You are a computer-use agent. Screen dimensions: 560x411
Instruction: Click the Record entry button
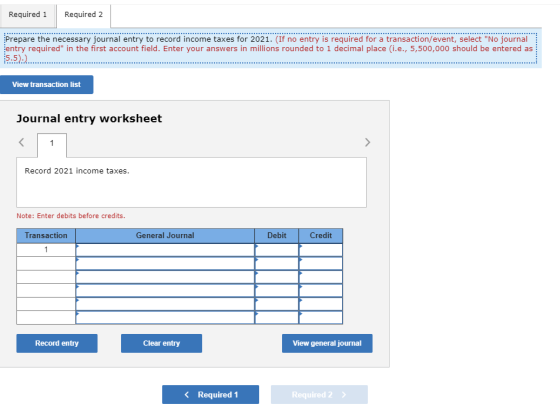[x=57, y=344]
